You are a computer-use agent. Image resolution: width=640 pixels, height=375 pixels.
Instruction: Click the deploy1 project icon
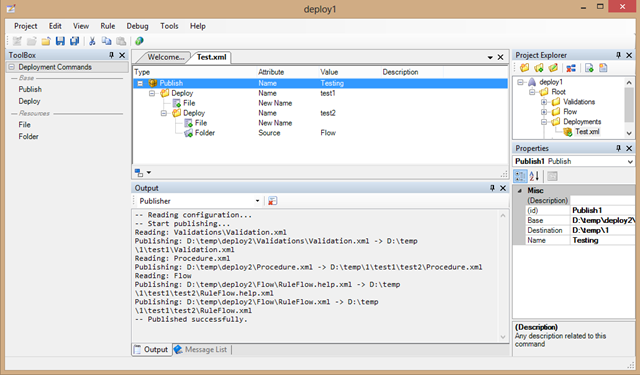pyautogui.click(x=532, y=82)
